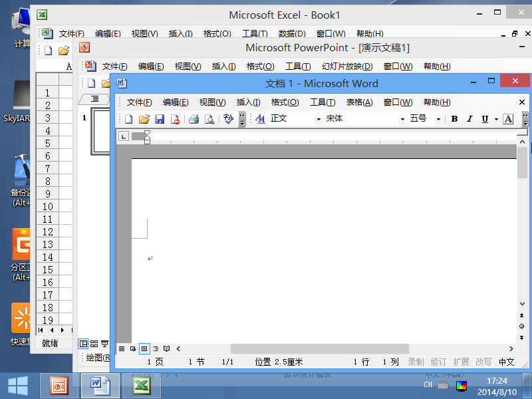The height and width of the screenshot is (399, 532).
Task: Click the Word document icon in title bar
Action: (x=122, y=82)
